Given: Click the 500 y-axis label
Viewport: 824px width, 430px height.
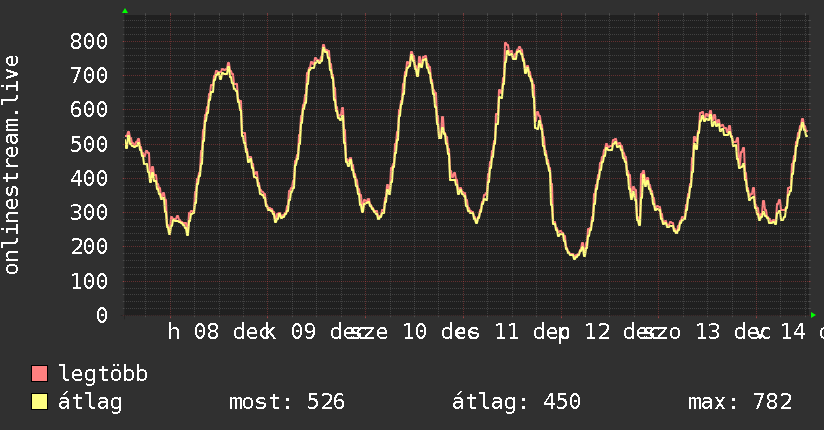Looking at the screenshot, I should 89,144.
